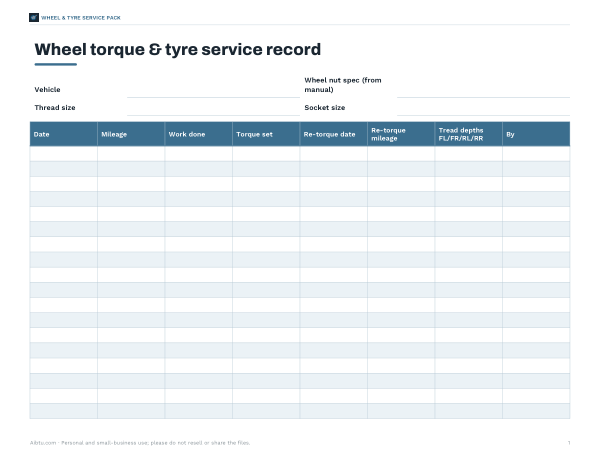Click the 'By' column header
Screen dimensions: 600x464
536,134
